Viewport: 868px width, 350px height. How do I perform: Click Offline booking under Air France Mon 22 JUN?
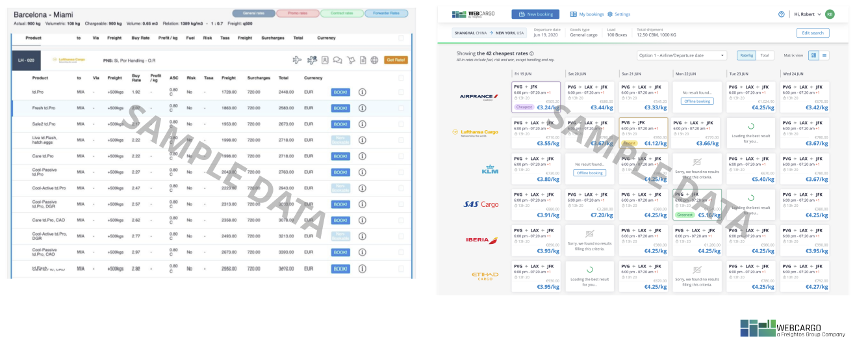pyautogui.click(x=697, y=101)
